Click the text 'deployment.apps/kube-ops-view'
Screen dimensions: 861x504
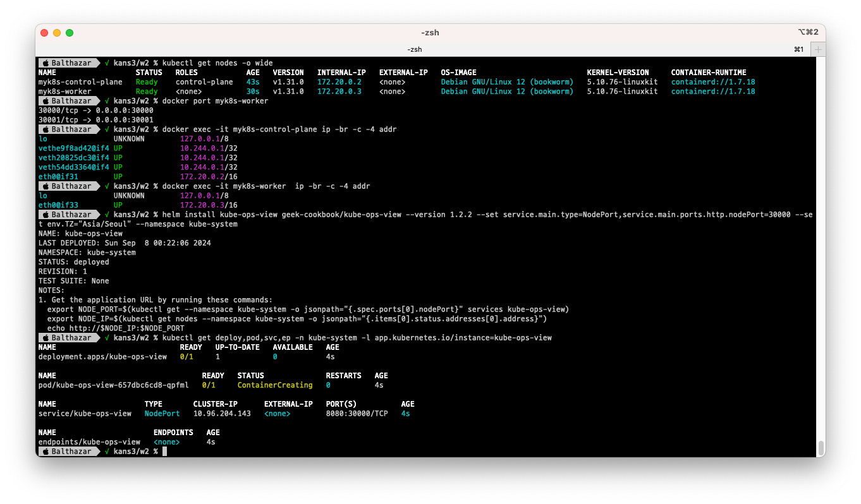[x=102, y=357]
